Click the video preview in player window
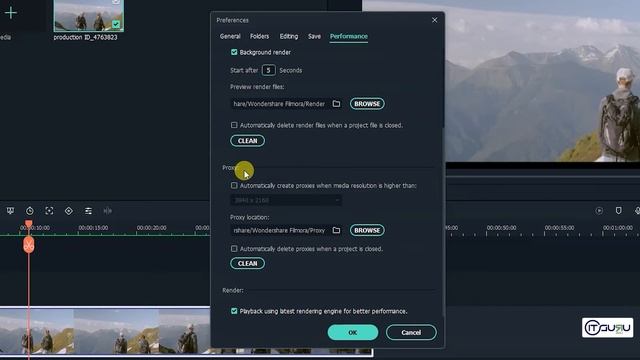This screenshot has height=360, width=640. tap(542, 81)
